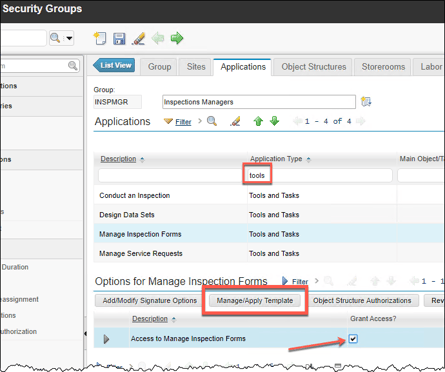
Task: Clear the Applications table filter with eraser icon
Action: (x=235, y=121)
